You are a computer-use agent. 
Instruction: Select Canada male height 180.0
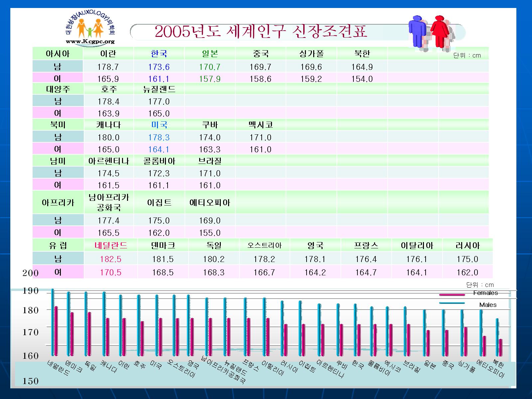108,137
